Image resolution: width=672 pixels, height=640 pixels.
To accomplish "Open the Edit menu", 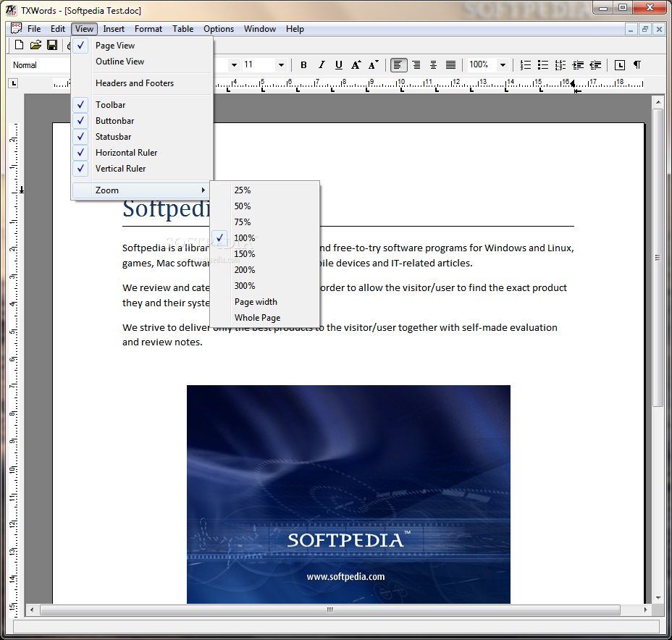I will pos(58,29).
